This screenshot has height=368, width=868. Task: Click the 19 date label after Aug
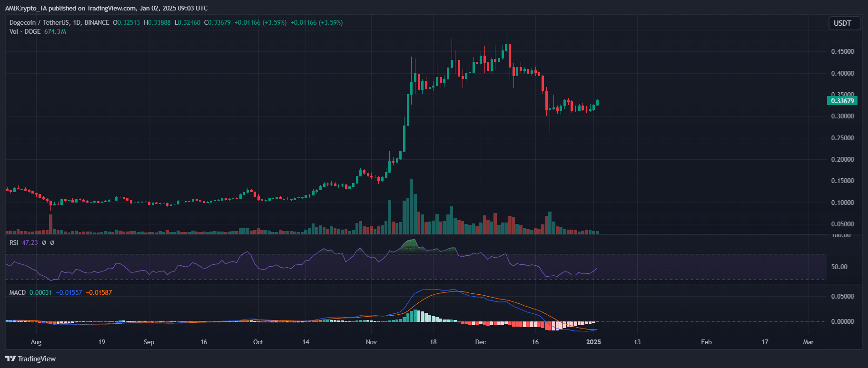[x=101, y=342]
